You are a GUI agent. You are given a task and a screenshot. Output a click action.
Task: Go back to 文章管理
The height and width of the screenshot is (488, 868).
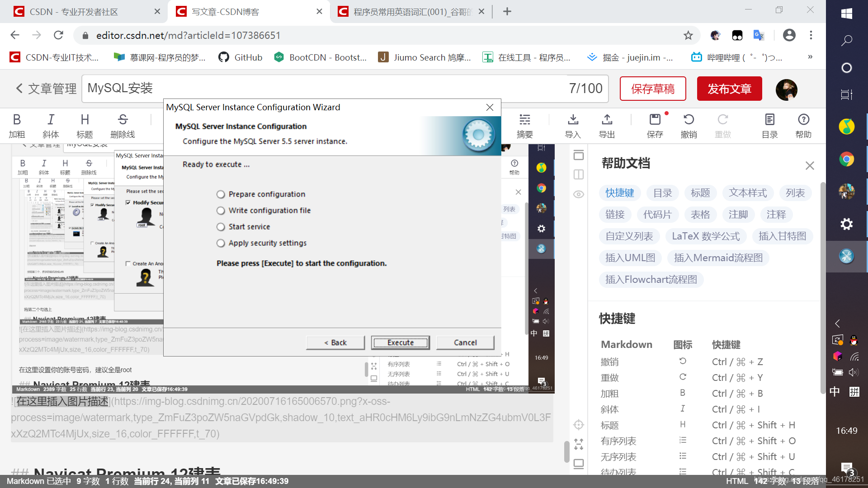point(46,89)
